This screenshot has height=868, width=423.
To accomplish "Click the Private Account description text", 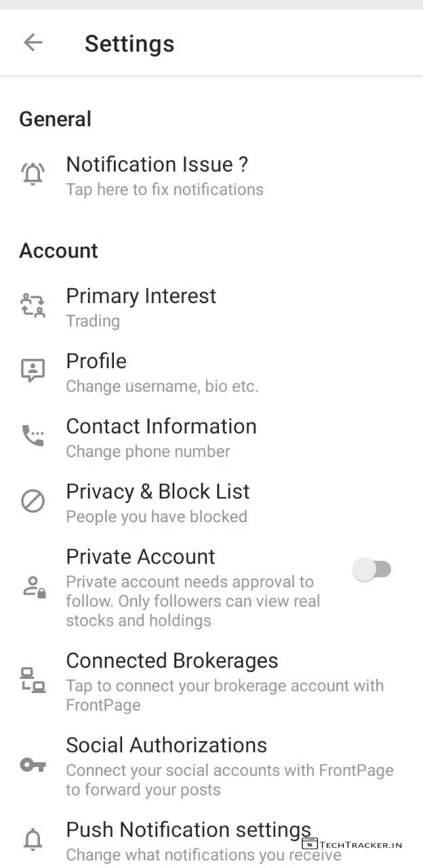I will click(193, 601).
